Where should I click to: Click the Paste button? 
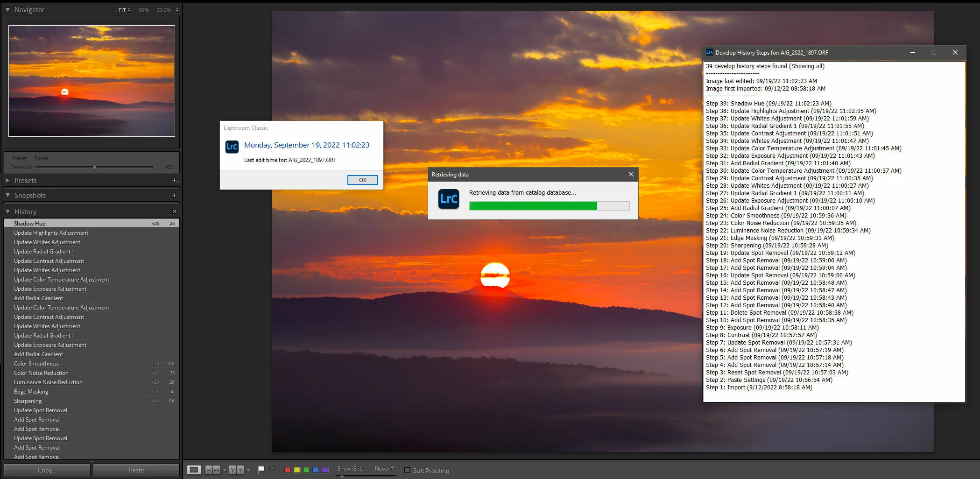pyautogui.click(x=136, y=470)
